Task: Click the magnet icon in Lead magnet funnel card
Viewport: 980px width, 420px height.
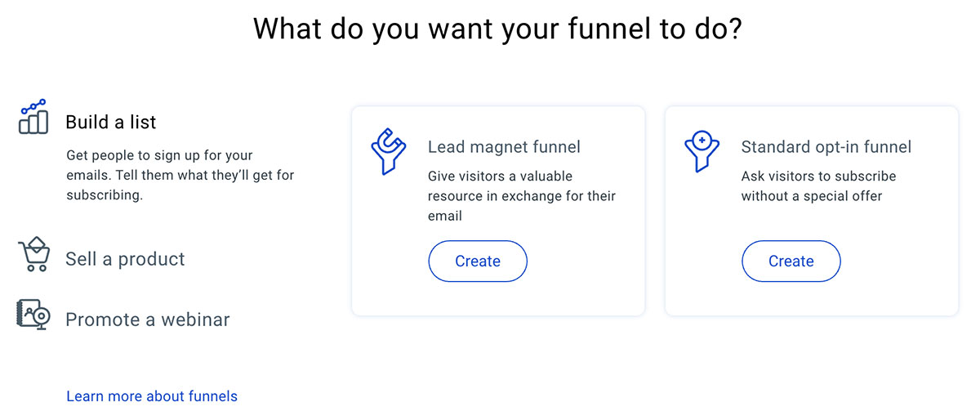Action: tap(389, 151)
